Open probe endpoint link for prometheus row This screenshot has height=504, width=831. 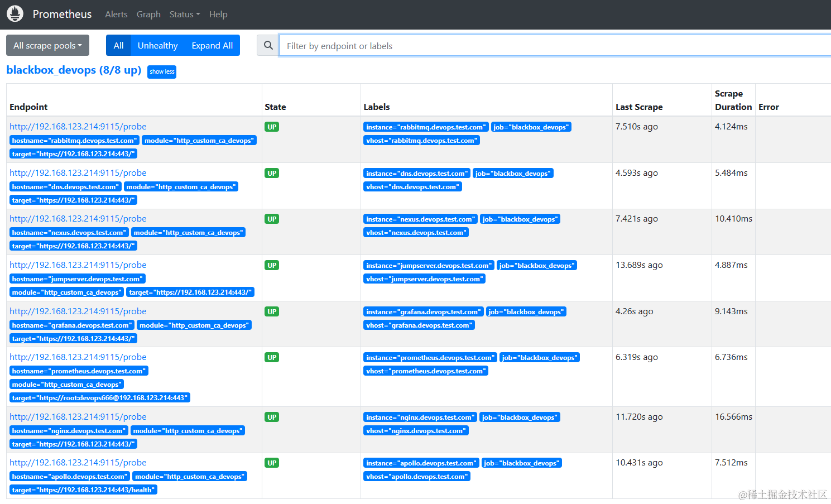(78, 357)
